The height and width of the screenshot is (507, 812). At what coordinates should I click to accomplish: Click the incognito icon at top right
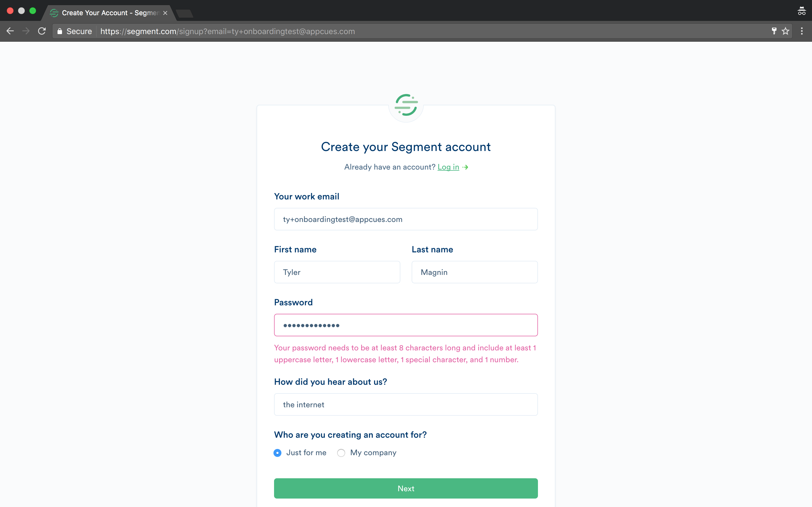[x=802, y=11]
